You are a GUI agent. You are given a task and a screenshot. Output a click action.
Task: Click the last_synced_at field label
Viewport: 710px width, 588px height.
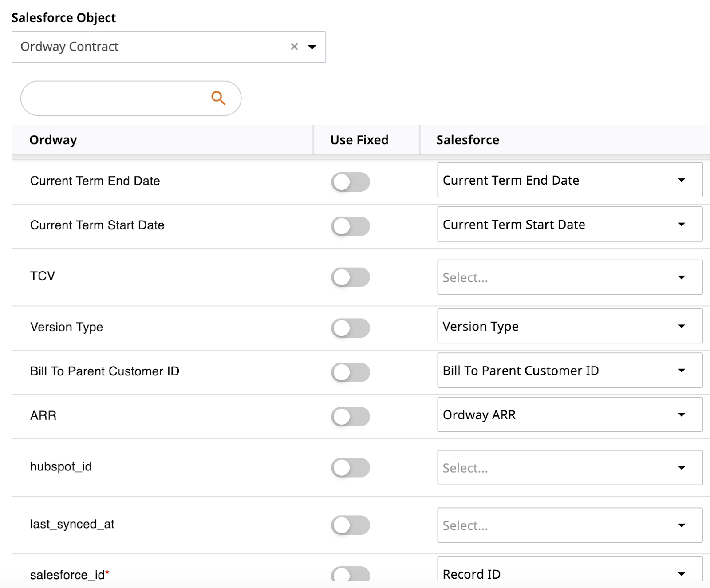[72, 525]
